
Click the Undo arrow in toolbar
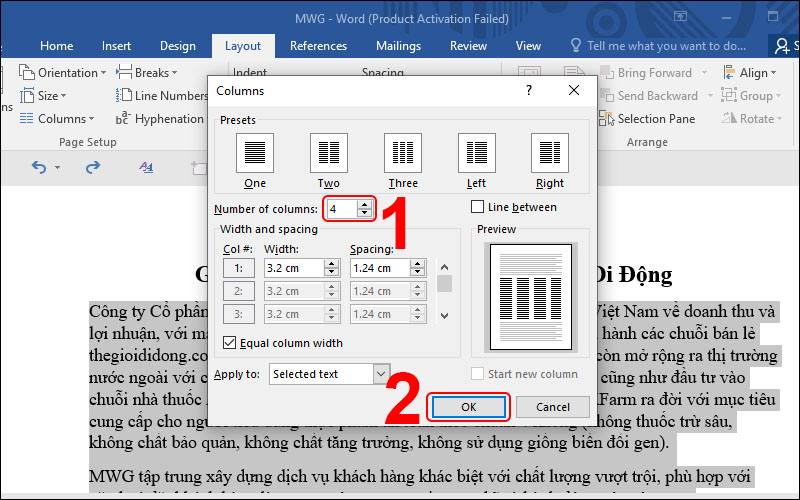(39, 167)
